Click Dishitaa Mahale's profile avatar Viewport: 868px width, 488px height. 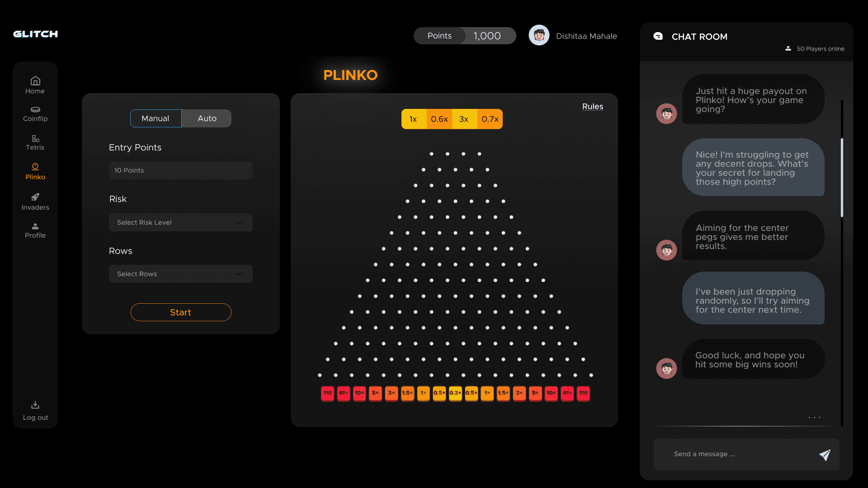point(539,35)
